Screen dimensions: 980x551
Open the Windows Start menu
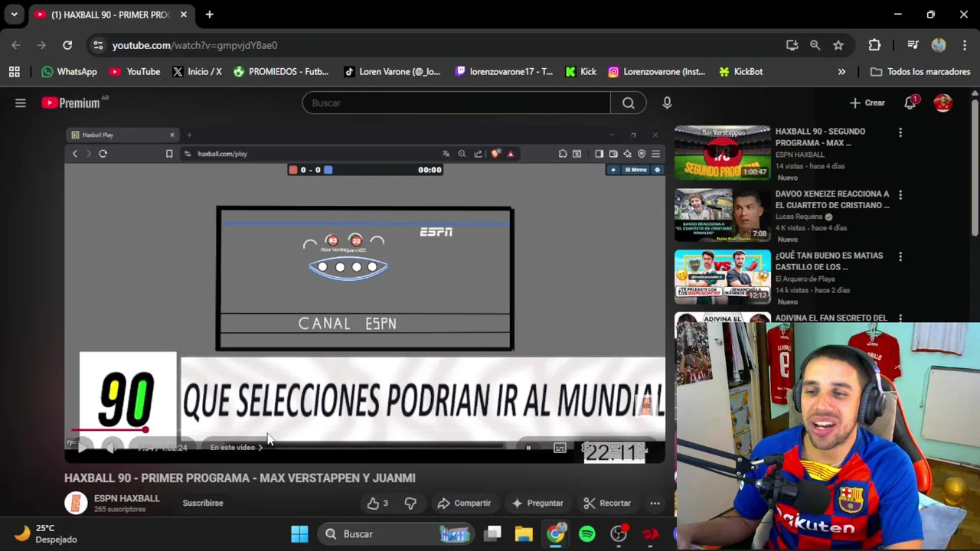(x=299, y=533)
